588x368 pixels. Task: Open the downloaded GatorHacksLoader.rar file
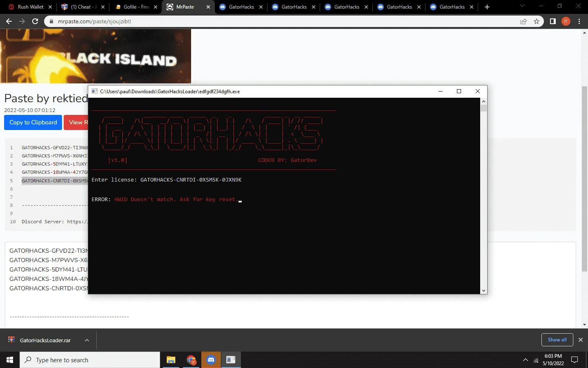click(x=45, y=340)
